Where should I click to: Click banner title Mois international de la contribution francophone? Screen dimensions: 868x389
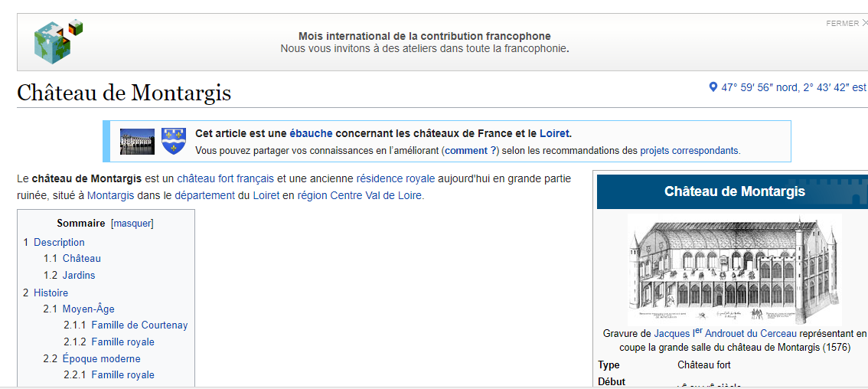425,36
